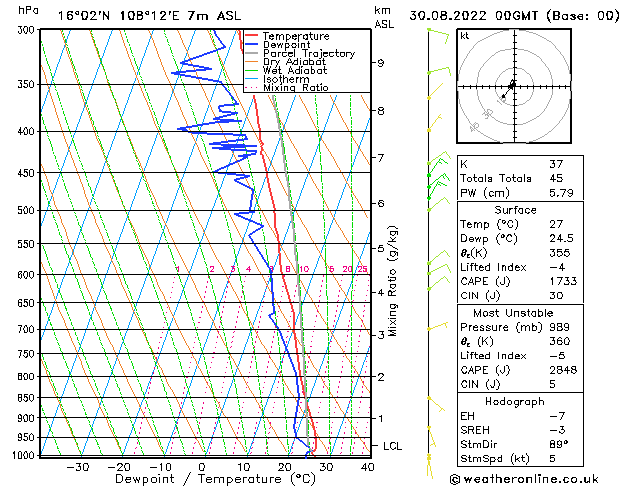Click the green wind barb near 500 hPa
Image resolution: width=629 pixels, height=486 pixels.
coord(438,204)
